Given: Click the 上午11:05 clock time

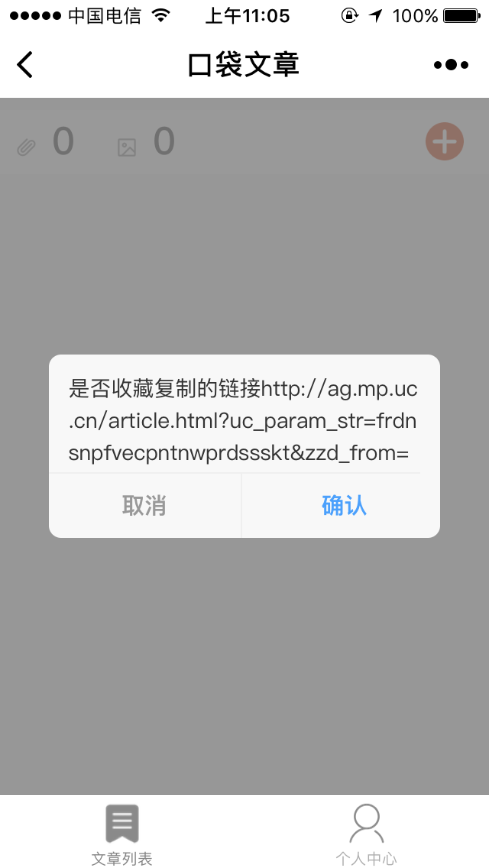Looking at the screenshot, I should click(248, 15).
